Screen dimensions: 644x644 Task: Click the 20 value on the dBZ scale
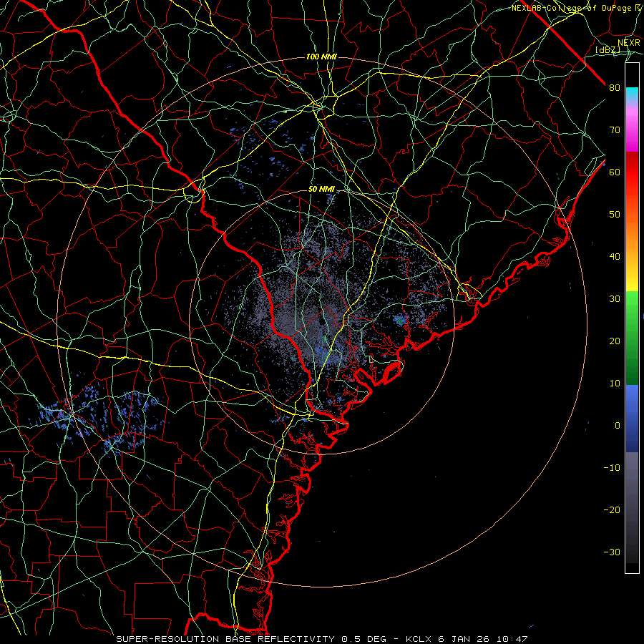click(x=615, y=341)
